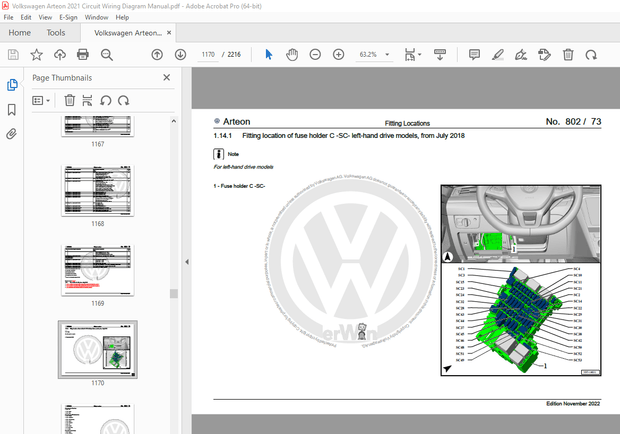The width and height of the screenshot is (620, 434).
Task: Click the thumbnails scrollbar up arrow
Action: coord(174,121)
